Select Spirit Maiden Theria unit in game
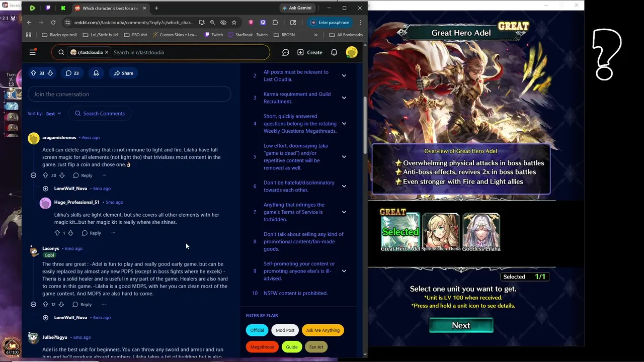The height and width of the screenshot is (362, 644). [x=441, y=232]
